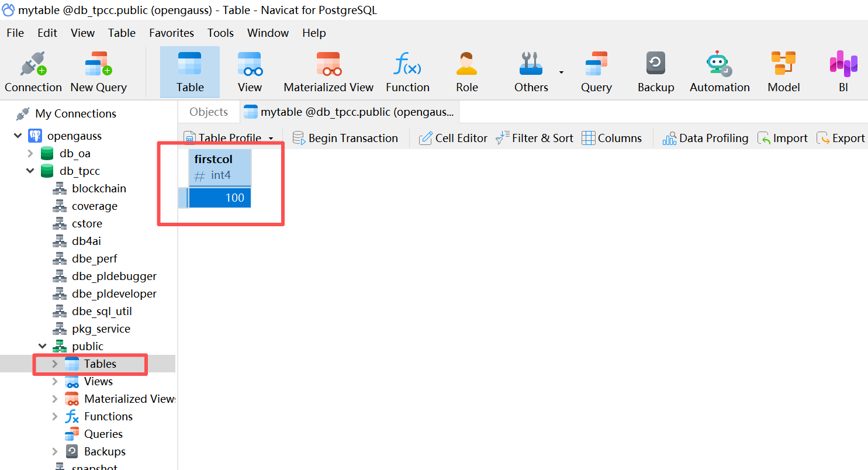Select the mytable @db_tpcc.public tab

349,112
